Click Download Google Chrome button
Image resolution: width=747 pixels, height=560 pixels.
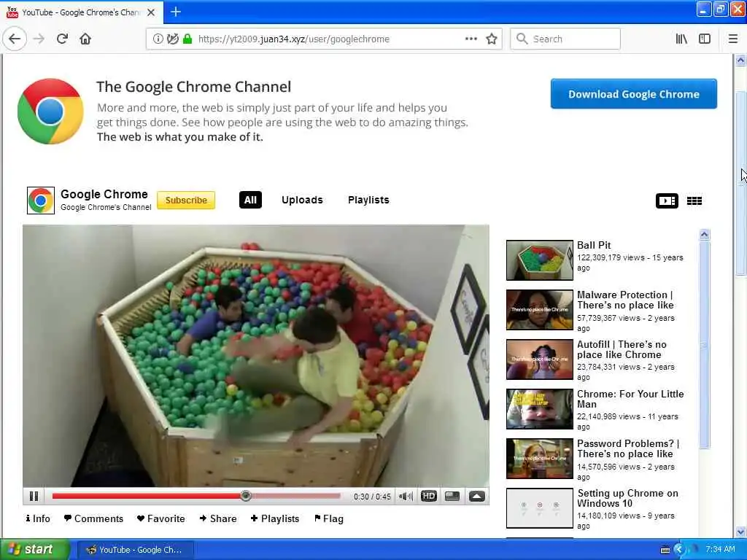pos(634,94)
